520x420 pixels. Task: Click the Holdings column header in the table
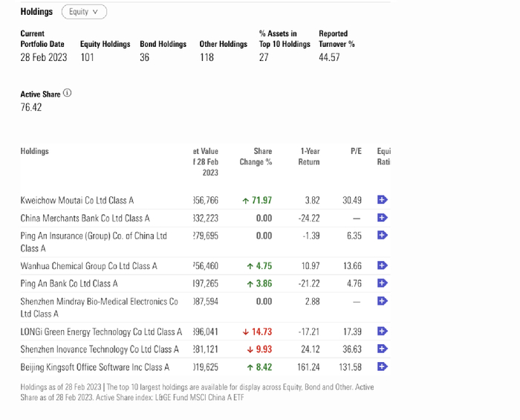point(34,152)
